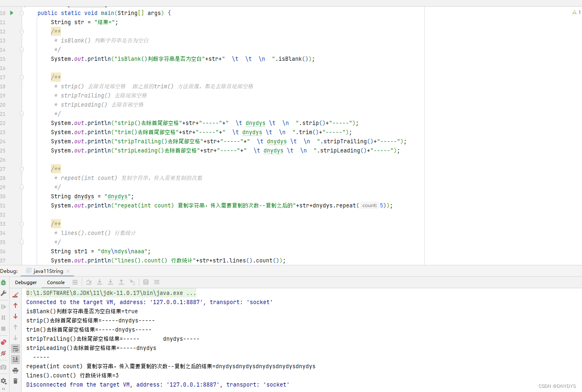Mute breakpoints in debug sidebar

[x=3, y=353]
